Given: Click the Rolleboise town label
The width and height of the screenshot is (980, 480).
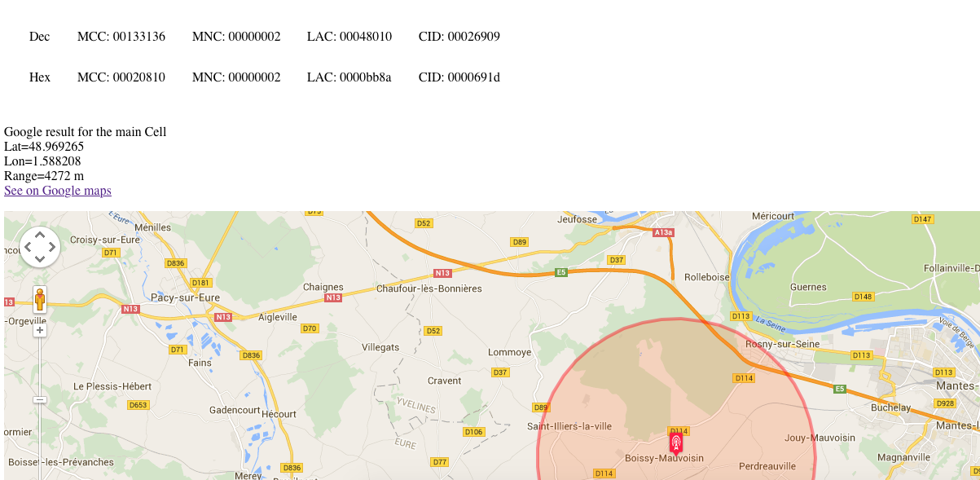Looking at the screenshot, I should (707, 277).
